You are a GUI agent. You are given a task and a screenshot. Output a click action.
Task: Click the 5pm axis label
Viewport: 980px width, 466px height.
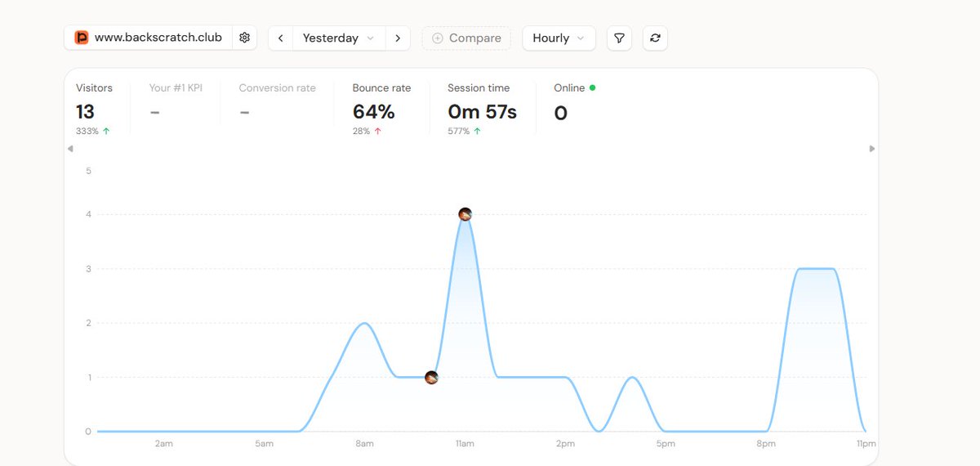point(666,444)
